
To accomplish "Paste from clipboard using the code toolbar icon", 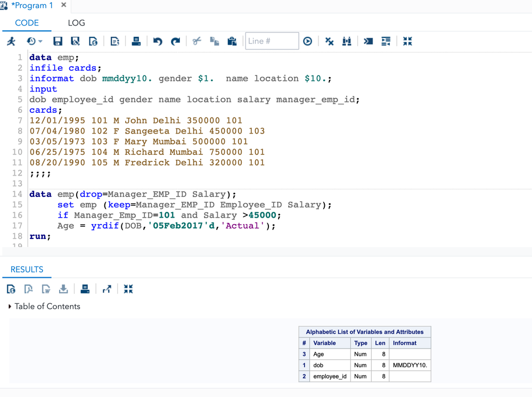I will point(232,42).
